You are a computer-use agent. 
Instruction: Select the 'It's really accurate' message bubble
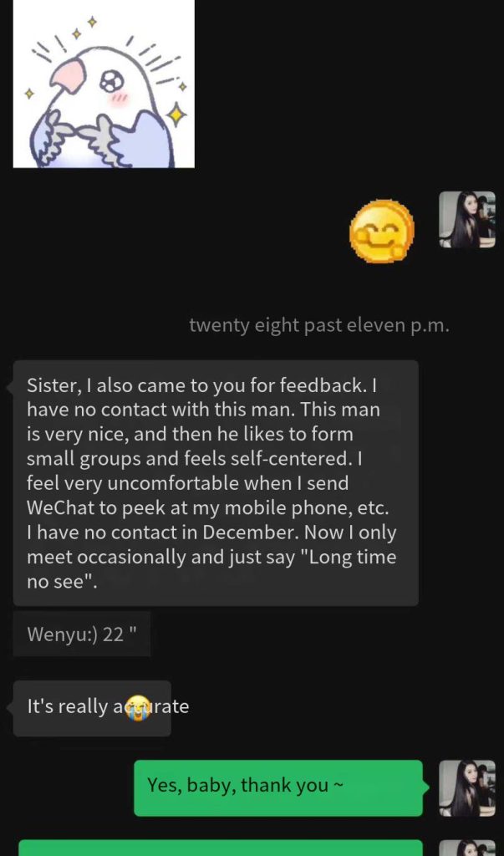click(92, 708)
